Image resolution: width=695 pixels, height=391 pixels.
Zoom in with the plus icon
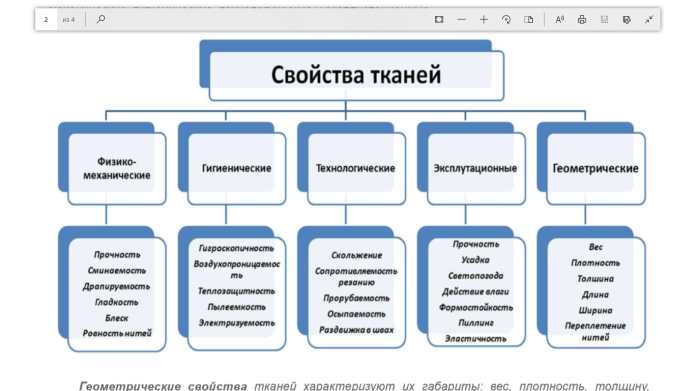click(x=484, y=20)
